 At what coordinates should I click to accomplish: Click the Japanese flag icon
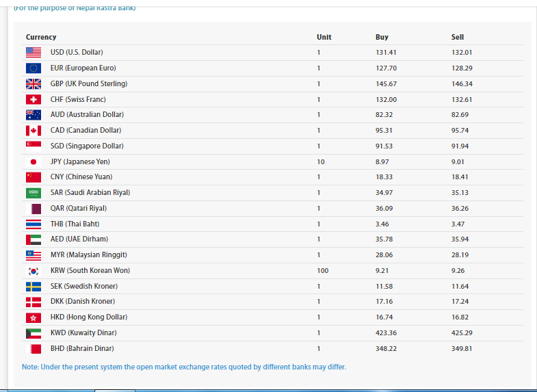34,162
